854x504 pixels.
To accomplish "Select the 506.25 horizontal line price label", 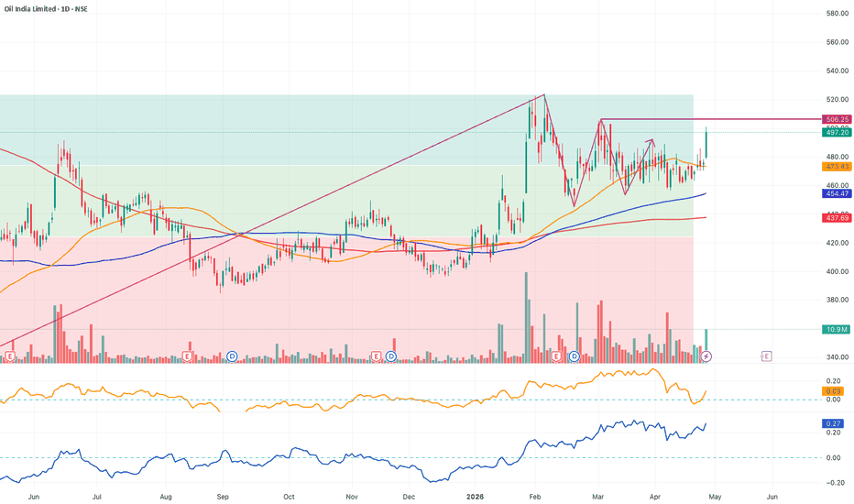I will (x=837, y=119).
